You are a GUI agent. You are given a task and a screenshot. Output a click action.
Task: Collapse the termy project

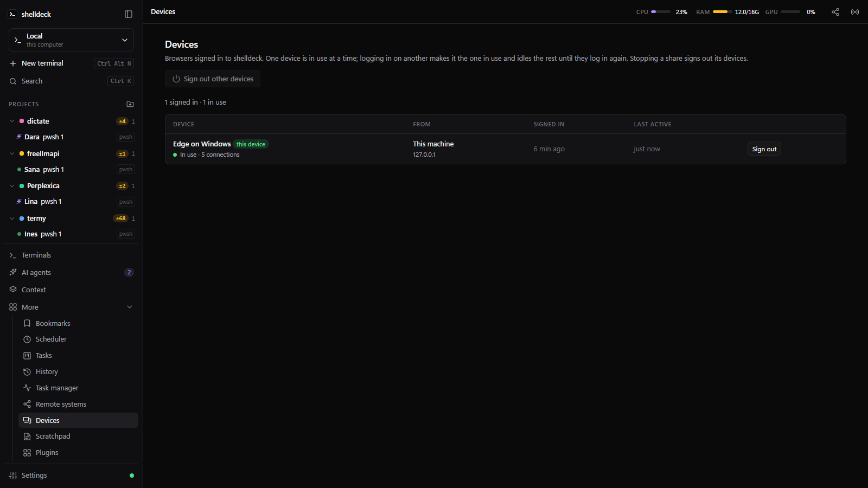(12, 219)
